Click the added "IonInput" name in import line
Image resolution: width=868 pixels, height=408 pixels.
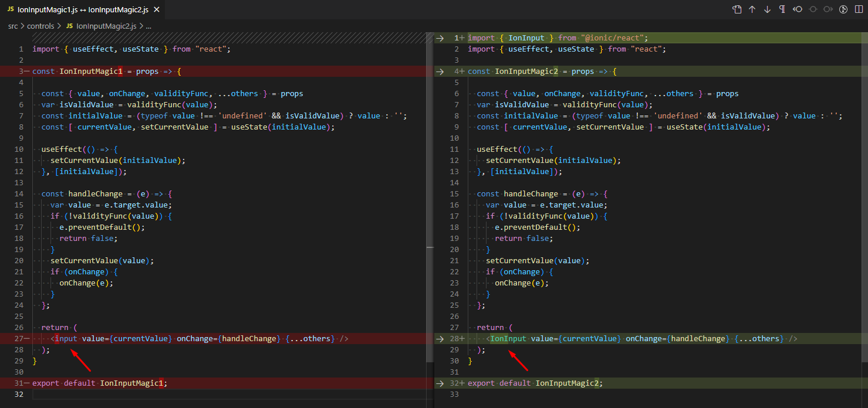pos(526,38)
